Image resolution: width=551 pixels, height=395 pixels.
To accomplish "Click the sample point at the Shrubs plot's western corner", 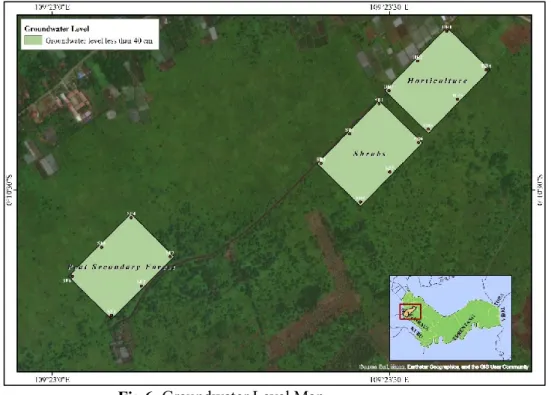I will [x=320, y=163].
